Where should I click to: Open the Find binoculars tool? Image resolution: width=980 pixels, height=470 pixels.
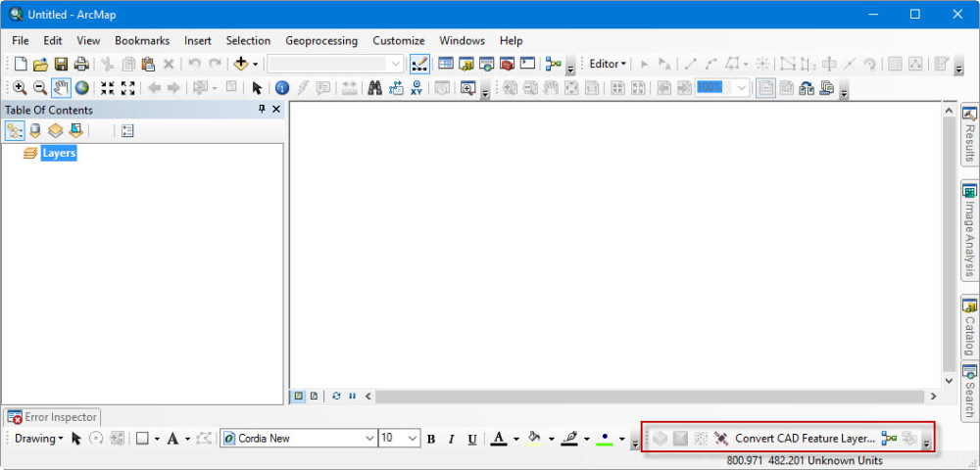point(374,88)
